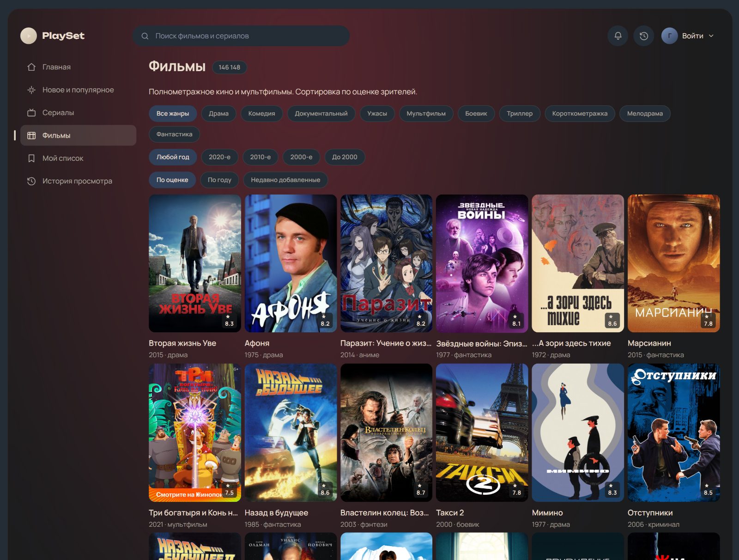Click the PlaySet logo icon
739x560 pixels.
(29, 36)
